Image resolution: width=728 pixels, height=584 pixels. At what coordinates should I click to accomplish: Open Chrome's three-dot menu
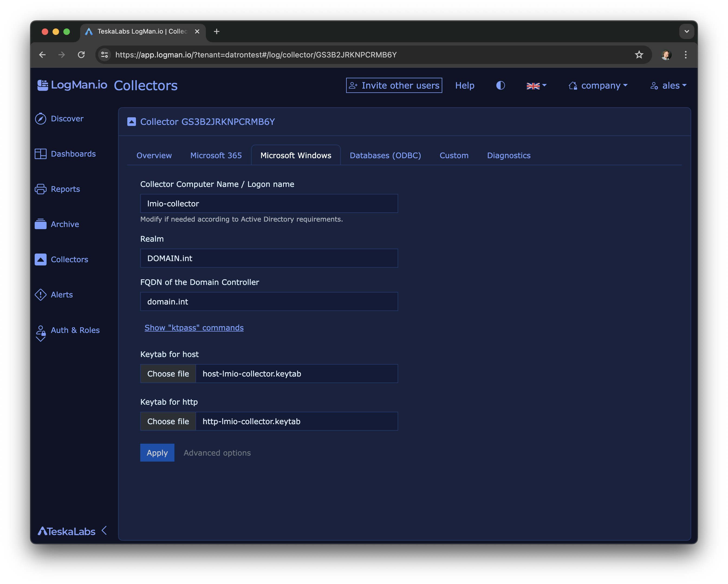[x=685, y=55]
